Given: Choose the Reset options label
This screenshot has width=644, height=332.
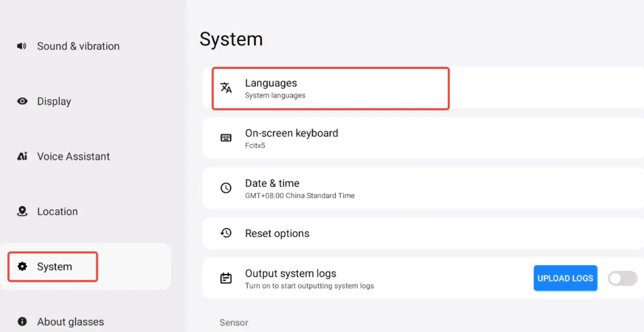Looking at the screenshot, I should click(277, 233).
